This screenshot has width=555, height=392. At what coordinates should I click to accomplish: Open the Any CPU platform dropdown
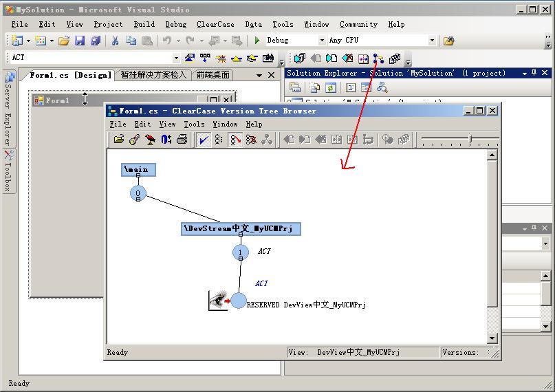[432, 41]
